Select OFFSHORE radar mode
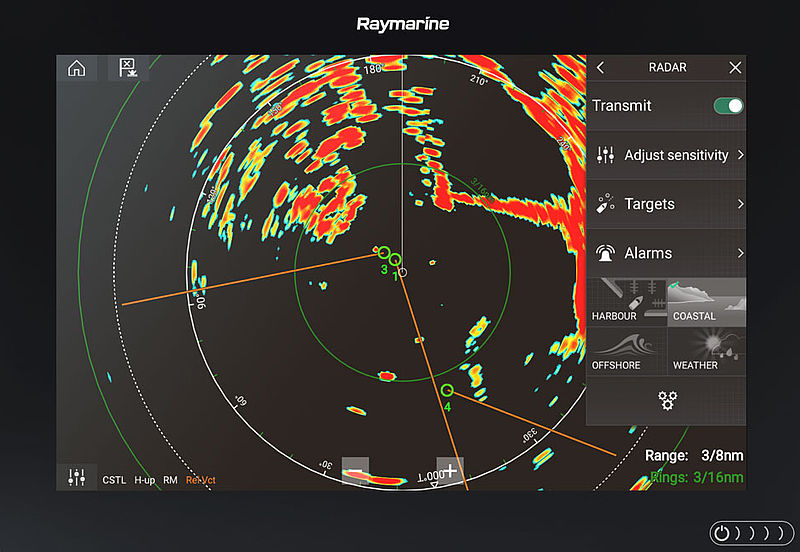Viewport: 800px width, 552px height. (625, 351)
